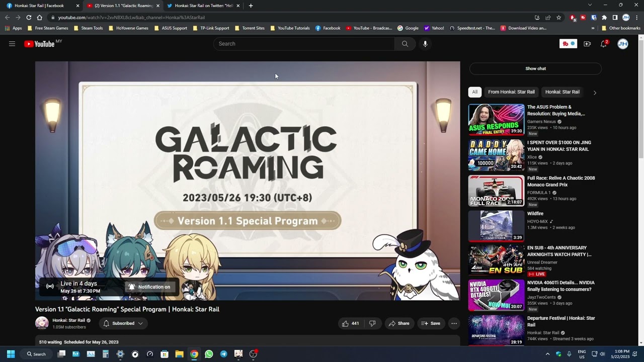Show more filter chips with the arrow

pos(595,93)
